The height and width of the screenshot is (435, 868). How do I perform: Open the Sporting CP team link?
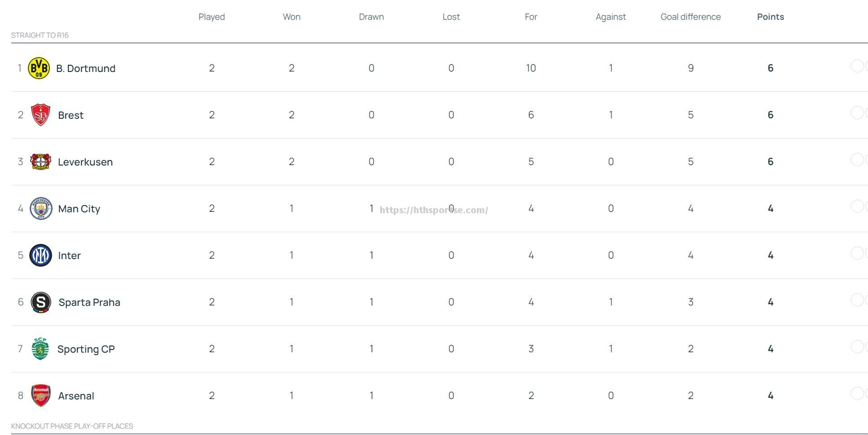coord(86,349)
